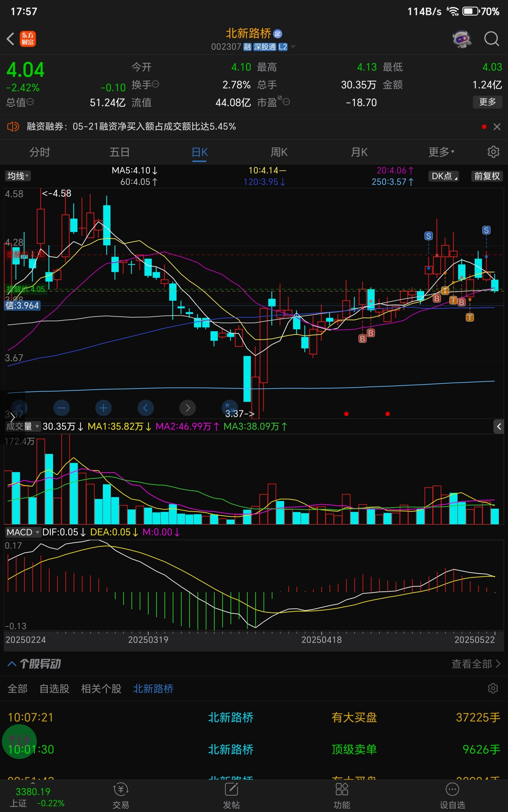
Task: Switch to the 月K tab
Action: tap(359, 152)
